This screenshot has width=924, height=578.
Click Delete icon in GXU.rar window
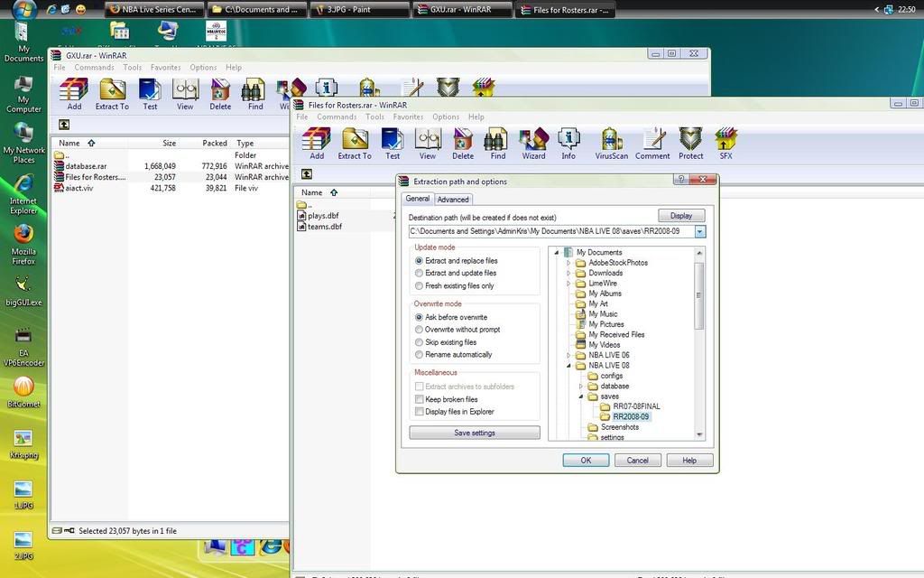[x=220, y=94]
